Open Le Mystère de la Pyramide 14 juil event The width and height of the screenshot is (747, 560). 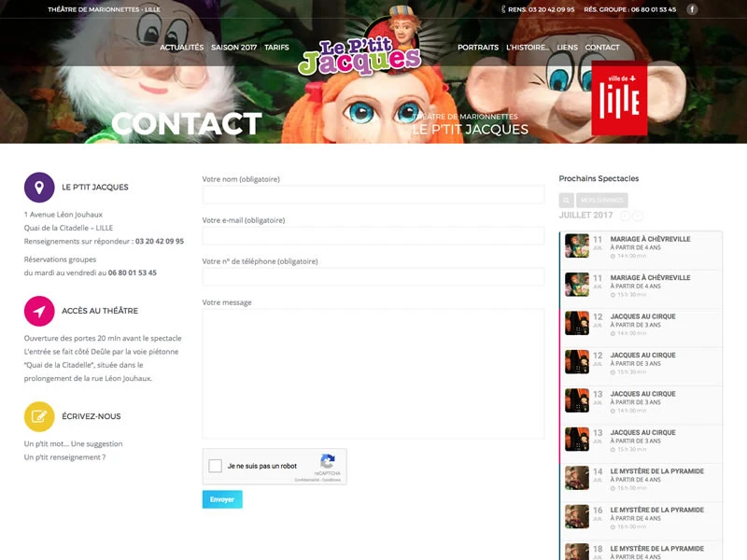click(641, 483)
